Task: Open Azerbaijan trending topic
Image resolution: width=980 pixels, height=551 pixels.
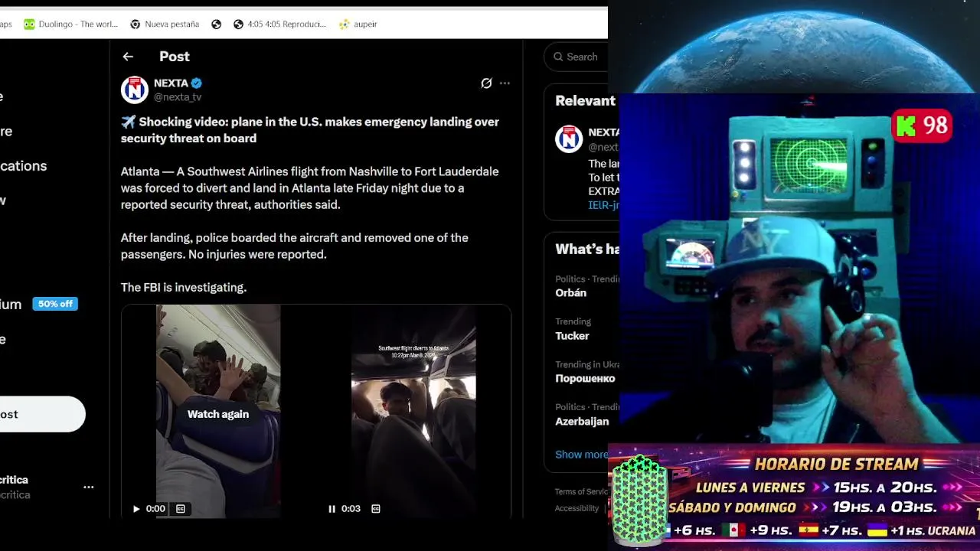Action: point(582,422)
